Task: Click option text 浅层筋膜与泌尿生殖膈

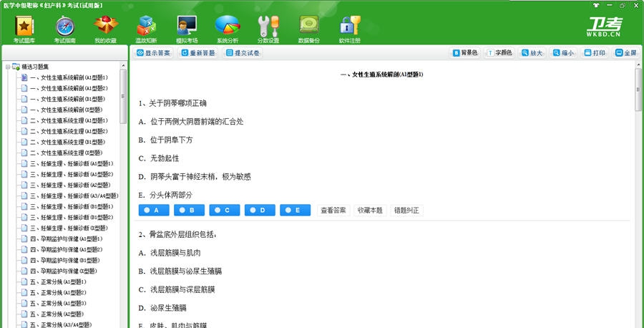Action: (186, 271)
